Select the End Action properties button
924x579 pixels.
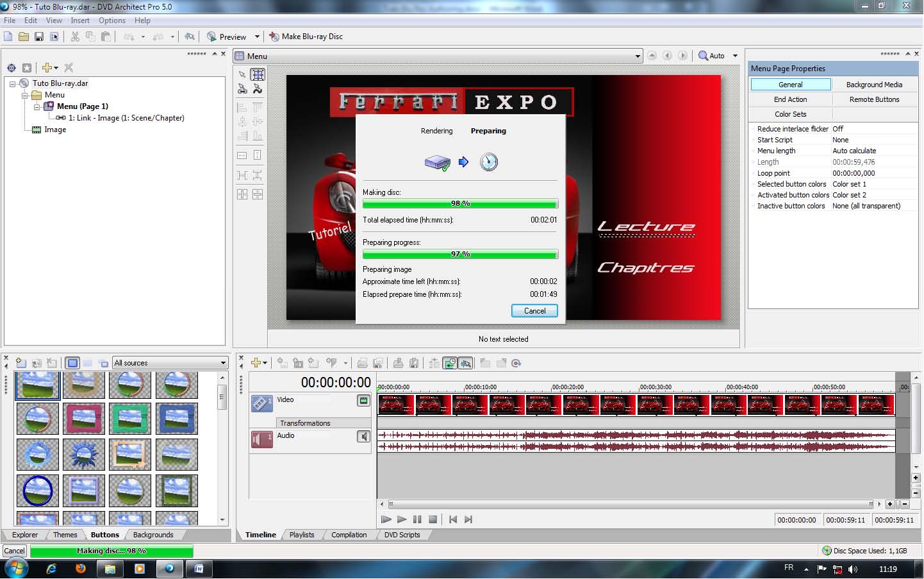pyautogui.click(x=791, y=99)
